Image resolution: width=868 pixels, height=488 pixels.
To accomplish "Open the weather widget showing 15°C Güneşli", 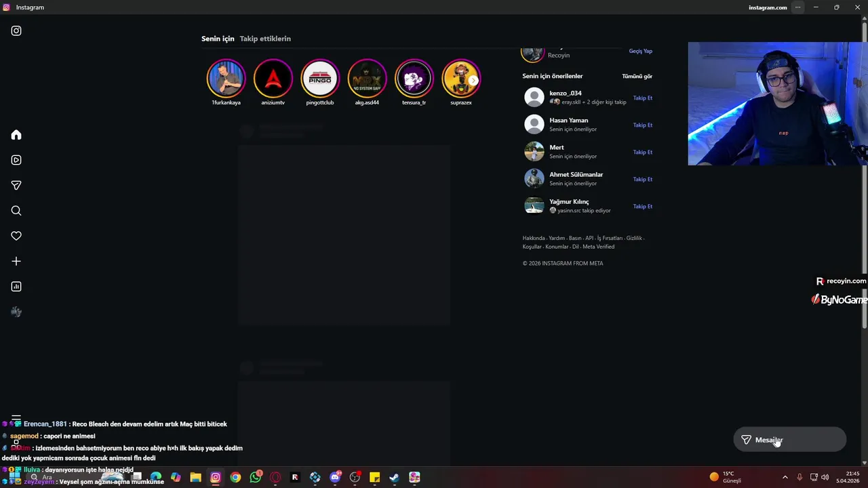I will [726, 477].
